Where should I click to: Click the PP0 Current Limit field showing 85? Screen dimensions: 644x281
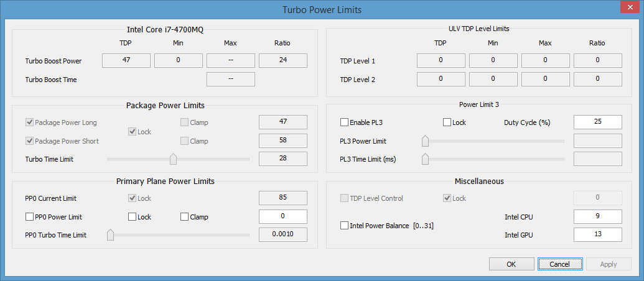(x=283, y=198)
